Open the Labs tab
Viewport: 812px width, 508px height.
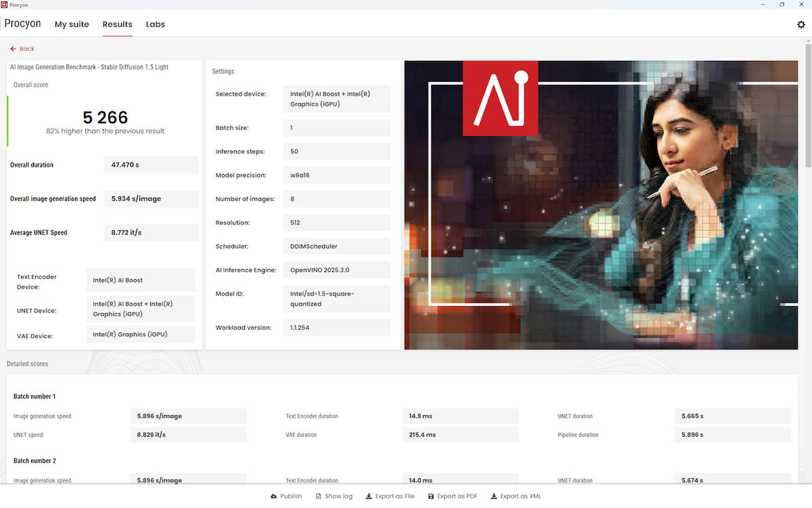[156, 24]
